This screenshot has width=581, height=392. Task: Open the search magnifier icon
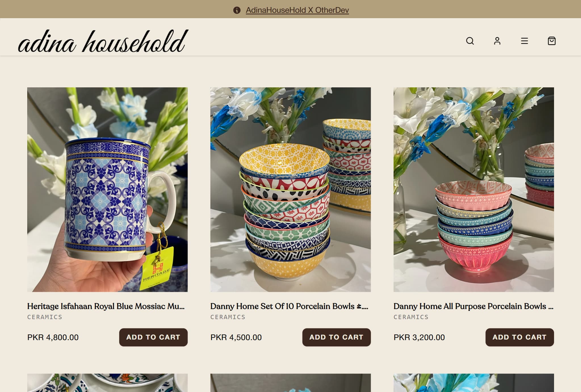coord(470,41)
